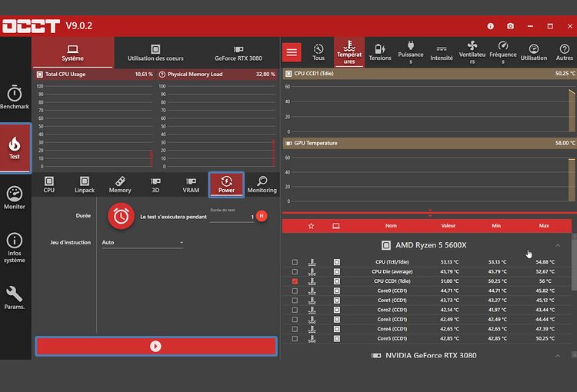Click the GPU Temperature graph header
The height and width of the screenshot is (392, 577).
[429, 143]
